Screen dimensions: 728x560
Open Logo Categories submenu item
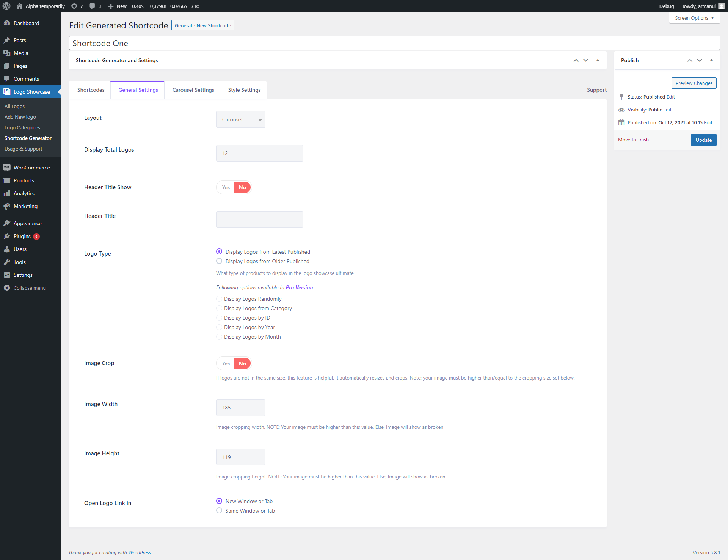tap(22, 127)
